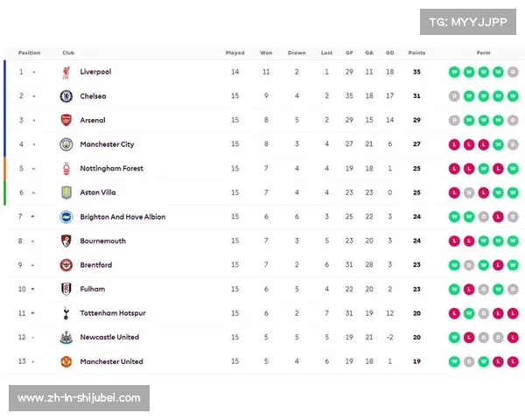Click the Chelsea club badge

pos(66,96)
